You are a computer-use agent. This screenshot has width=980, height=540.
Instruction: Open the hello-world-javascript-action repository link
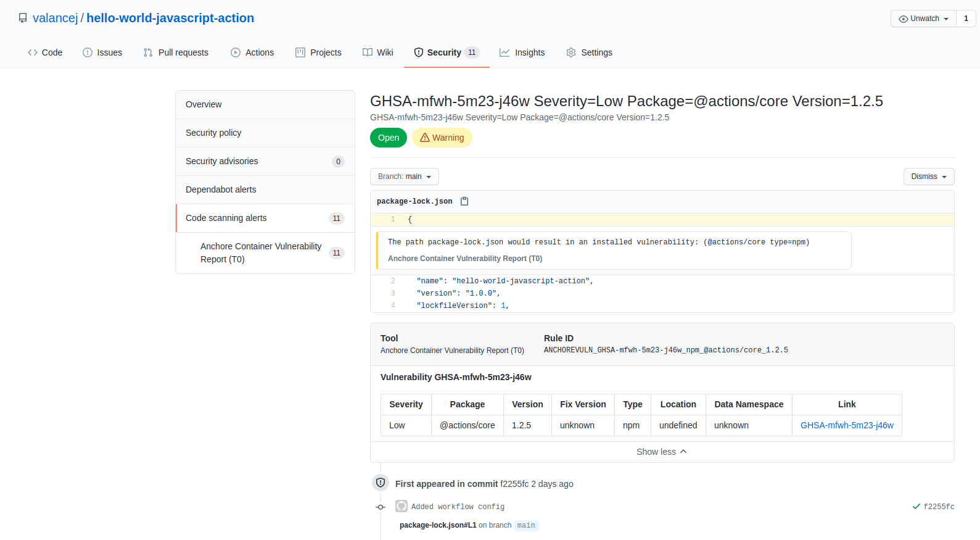170,18
